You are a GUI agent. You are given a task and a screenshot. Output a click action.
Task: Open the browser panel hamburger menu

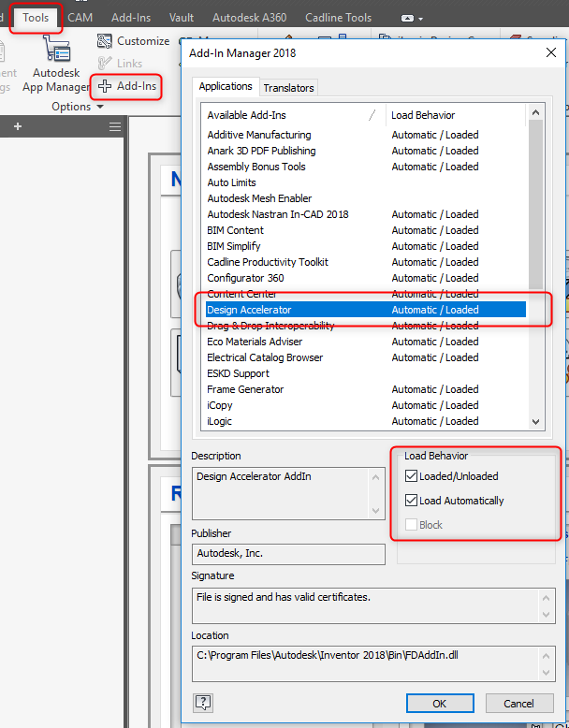[x=115, y=126]
